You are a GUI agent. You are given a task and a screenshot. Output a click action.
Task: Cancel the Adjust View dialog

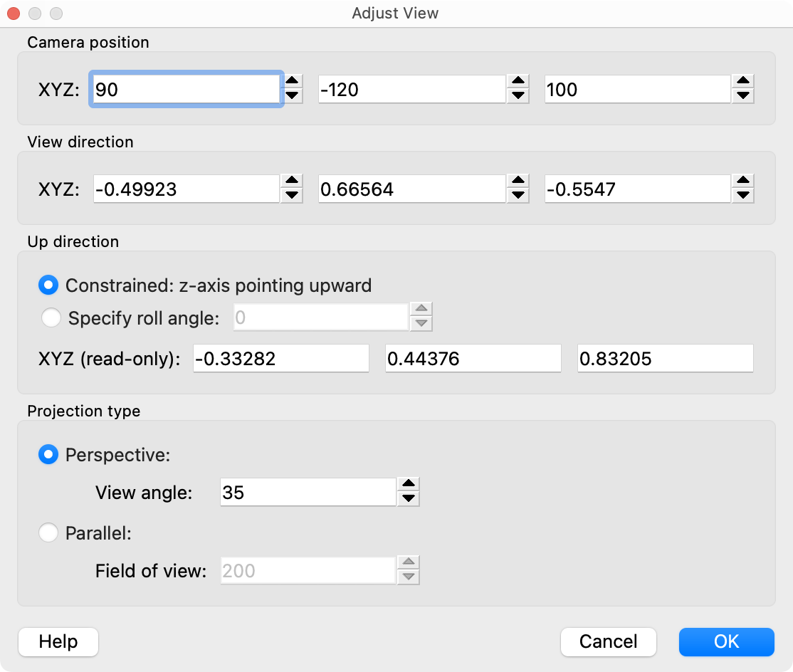[608, 641]
